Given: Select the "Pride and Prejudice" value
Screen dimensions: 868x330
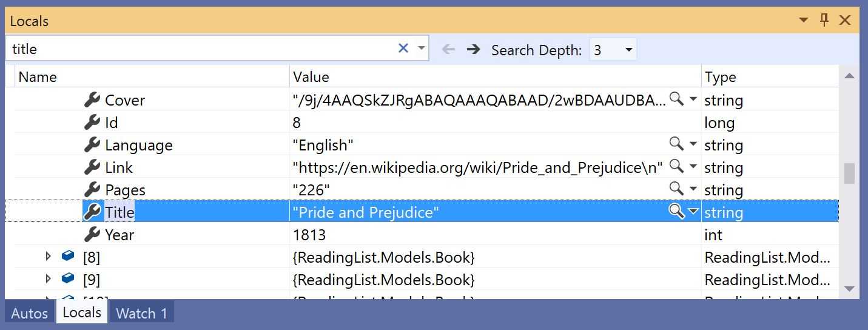Looking at the screenshot, I should pyautogui.click(x=366, y=212).
